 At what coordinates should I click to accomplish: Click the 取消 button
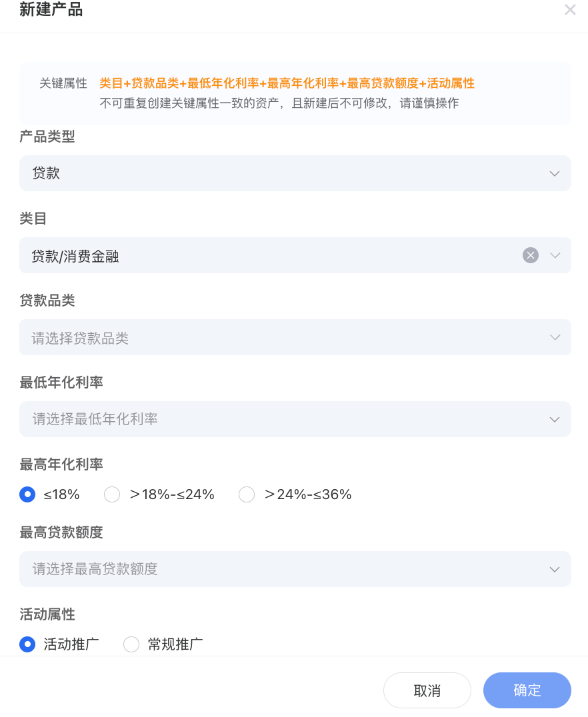coord(427,690)
